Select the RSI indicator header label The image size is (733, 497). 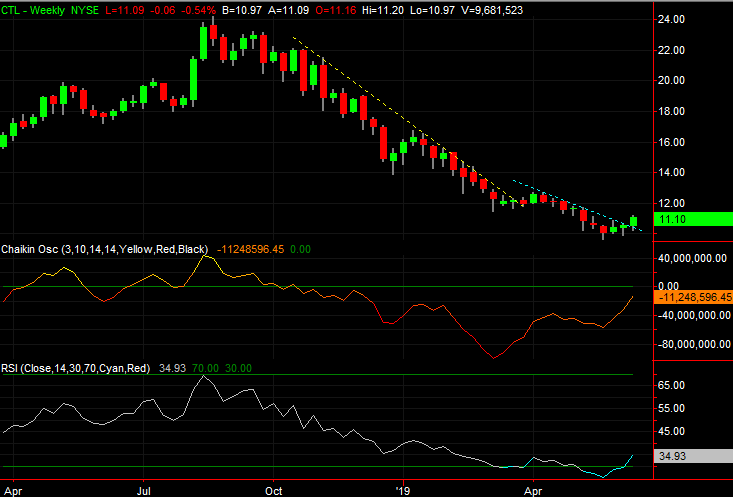[75, 368]
